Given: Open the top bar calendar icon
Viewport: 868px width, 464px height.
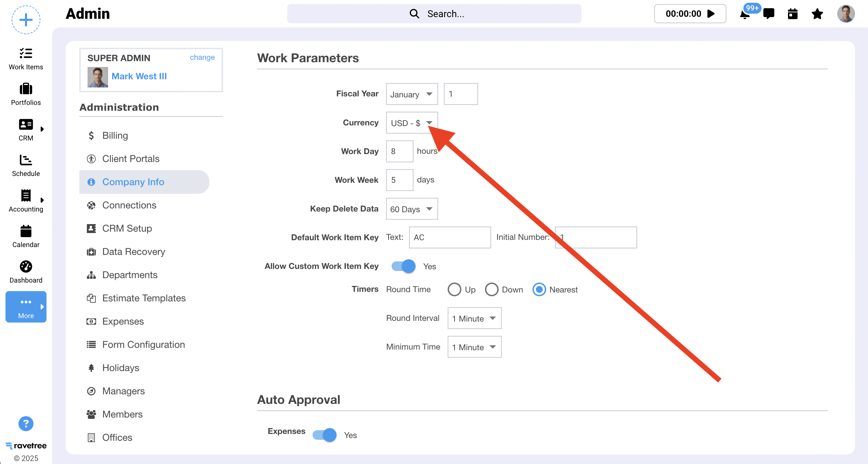Looking at the screenshot, I should coord(792,14).
